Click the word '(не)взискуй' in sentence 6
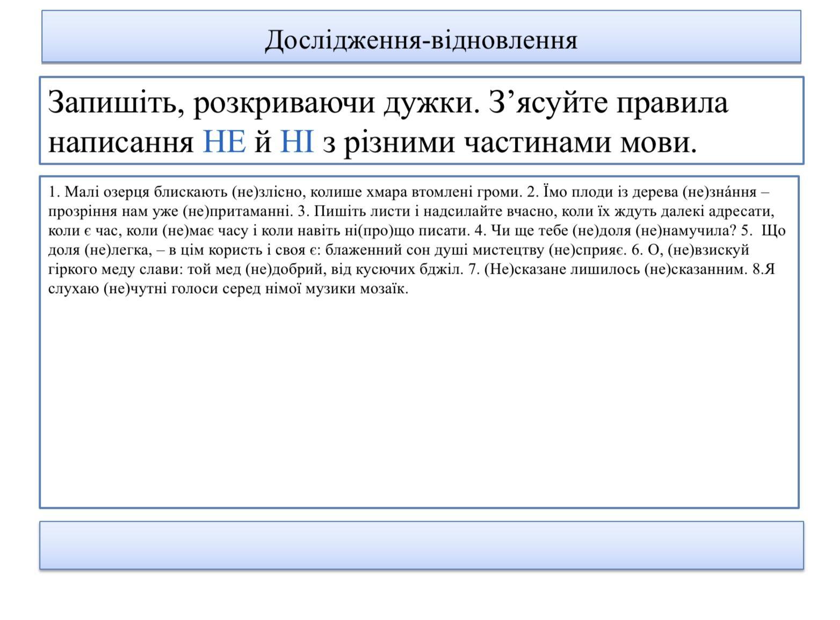The width and height of the screenshot is (840, 620). [x=708, y=250]
